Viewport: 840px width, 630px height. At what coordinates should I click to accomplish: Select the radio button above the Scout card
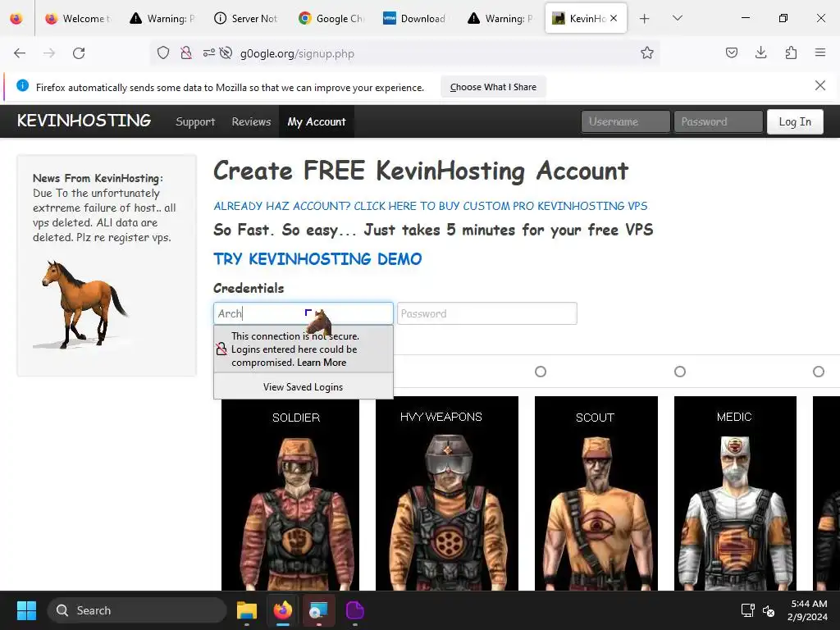541,372
